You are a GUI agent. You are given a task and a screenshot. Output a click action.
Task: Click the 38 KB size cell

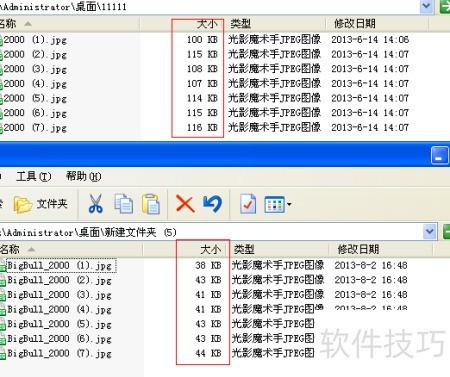(208, 266)
